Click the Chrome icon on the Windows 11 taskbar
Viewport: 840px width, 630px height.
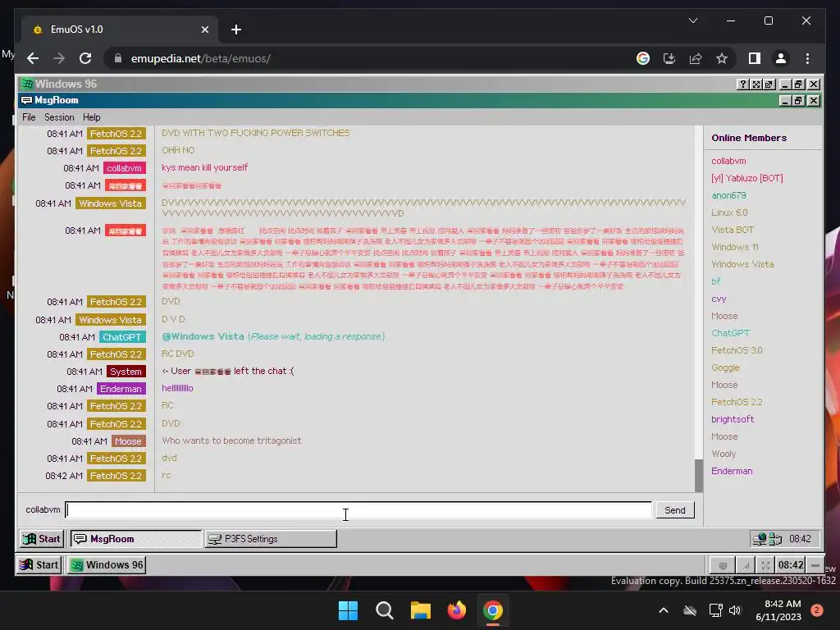point(493,610)
